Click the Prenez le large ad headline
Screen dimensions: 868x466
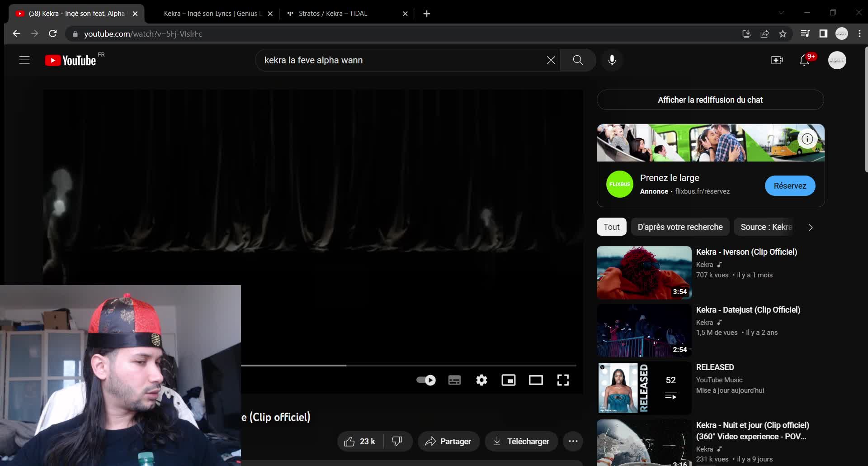click(670, 178)
